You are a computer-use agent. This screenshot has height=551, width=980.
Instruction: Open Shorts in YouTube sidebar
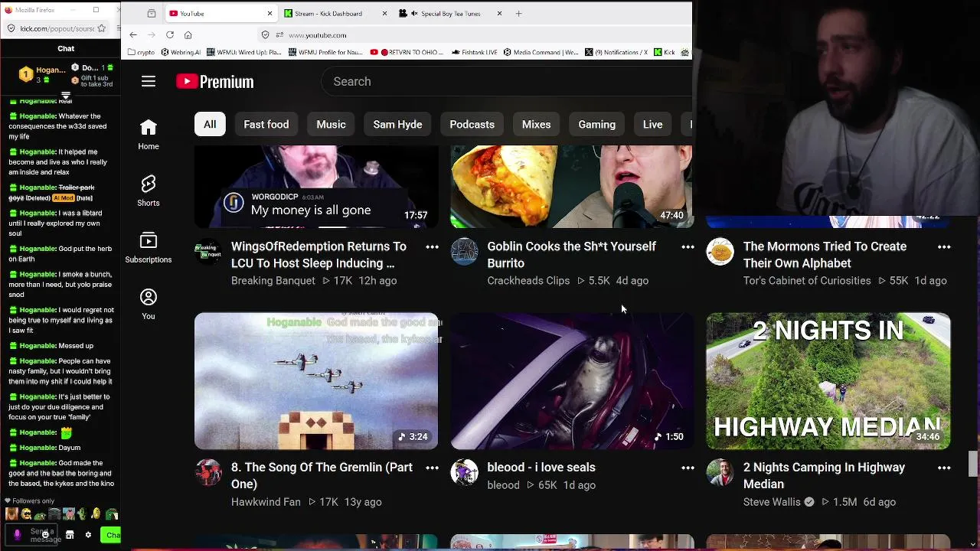pos(149,191)
